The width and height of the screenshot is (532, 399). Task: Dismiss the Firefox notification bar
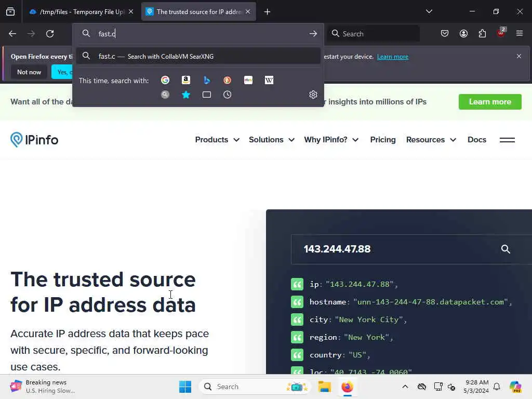(x=519, y=56)
